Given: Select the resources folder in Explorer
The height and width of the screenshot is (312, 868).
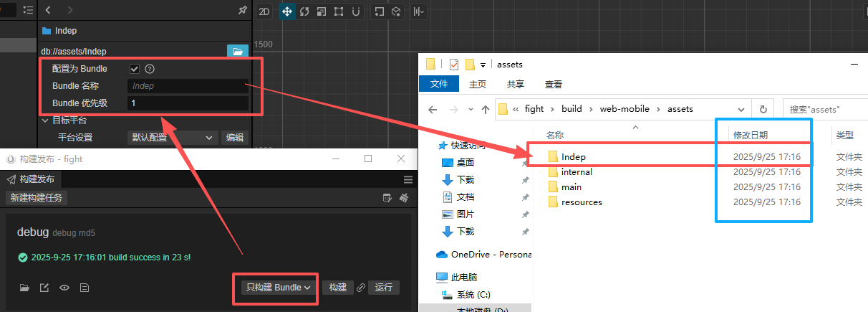Looking at the screenshot, I should (x=582, y=202).
